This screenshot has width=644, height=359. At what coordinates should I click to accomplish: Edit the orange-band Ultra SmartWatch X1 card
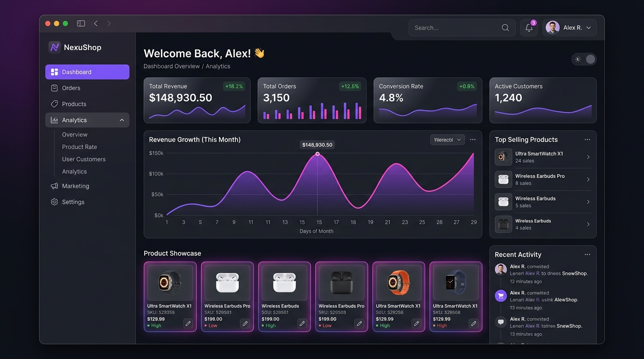click(x=416, y=323)
